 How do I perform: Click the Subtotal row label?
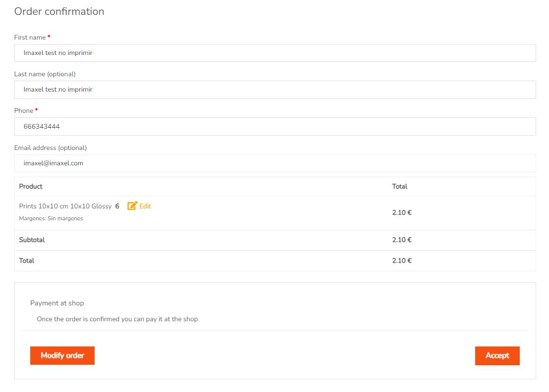click(32, 240)
